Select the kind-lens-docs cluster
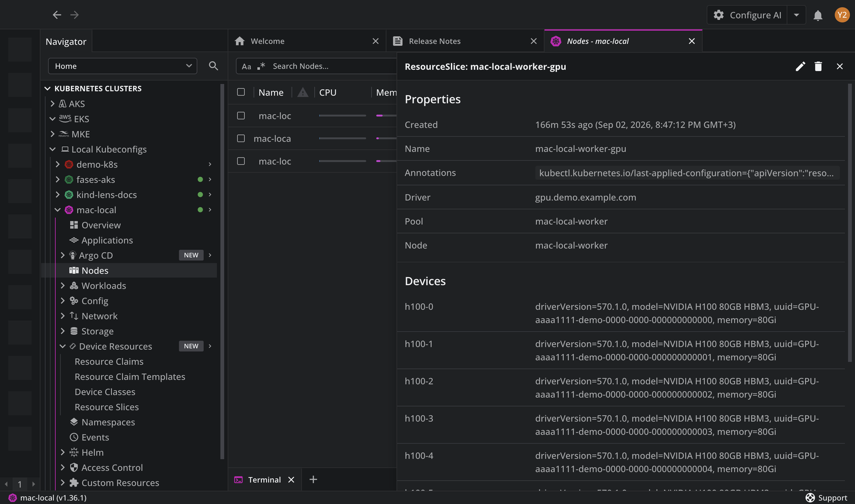 tap(106, 195)
